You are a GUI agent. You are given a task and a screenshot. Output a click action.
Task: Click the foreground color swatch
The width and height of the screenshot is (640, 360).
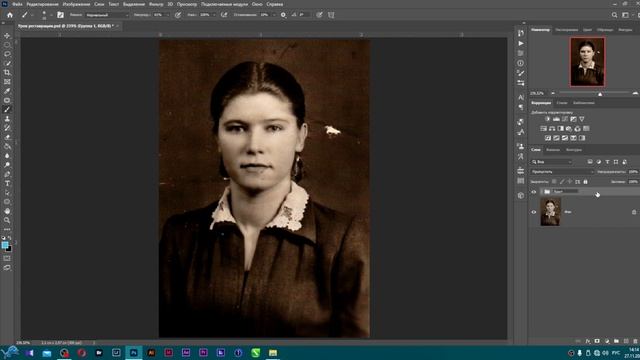pyautogui.click(x=5, y=245)
